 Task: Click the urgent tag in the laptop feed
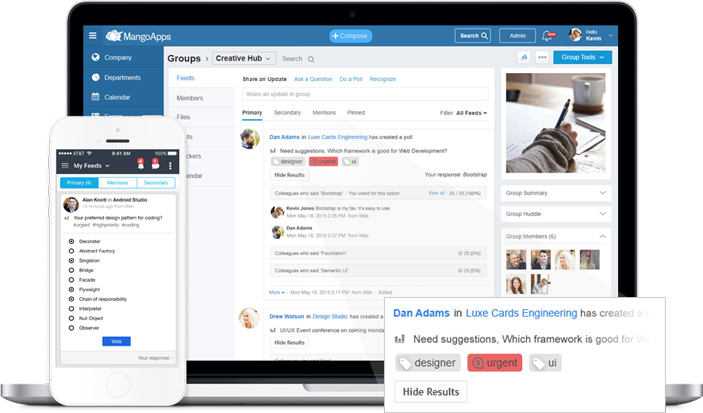pos(323,161)
